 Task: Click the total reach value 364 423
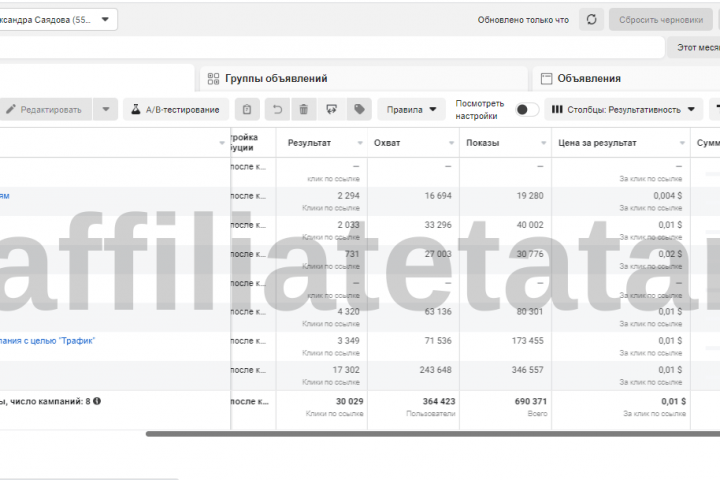click(x=439, y=401)
